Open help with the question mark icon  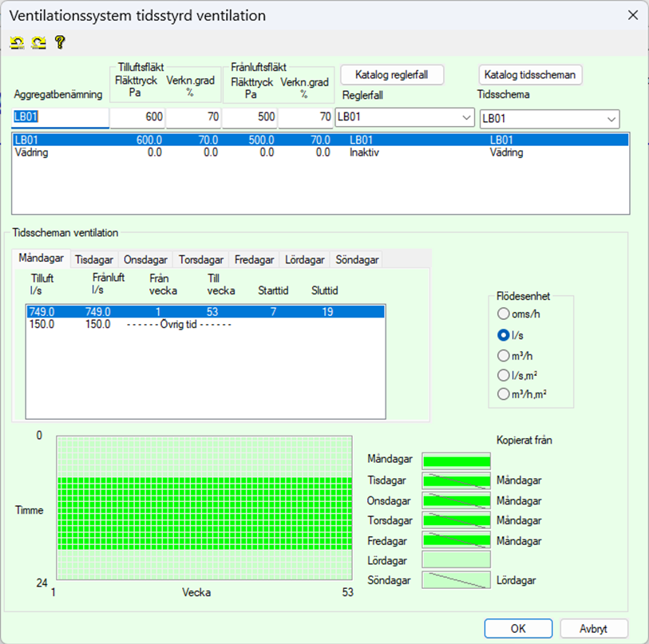(59, 42)
